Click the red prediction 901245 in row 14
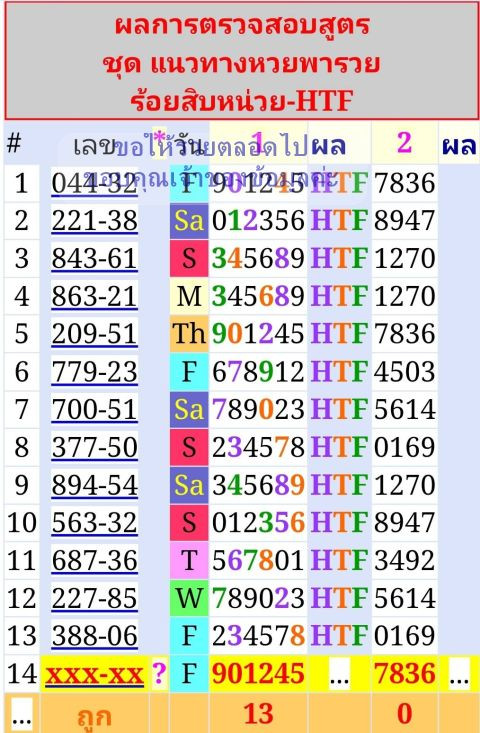 click(x=258, y=674)
